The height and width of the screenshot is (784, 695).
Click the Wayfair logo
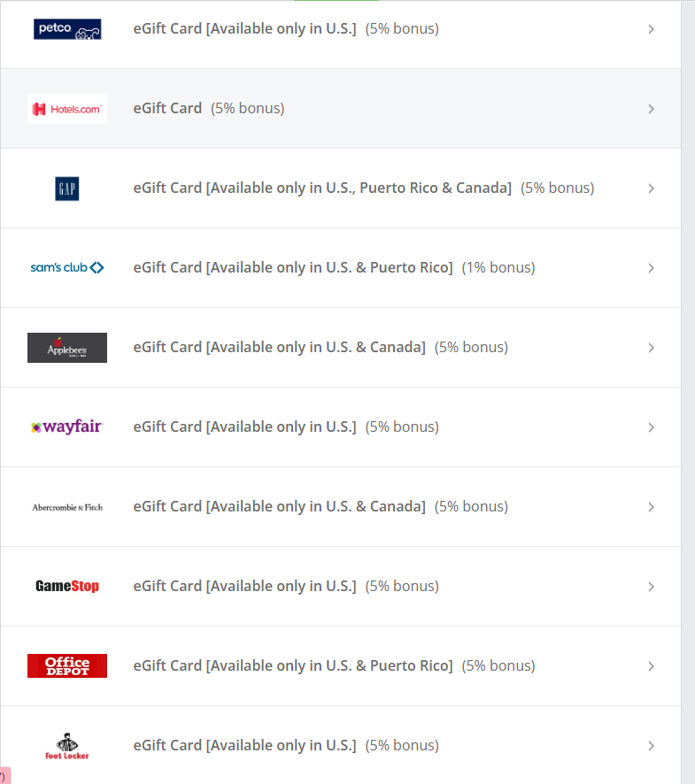point(67,427)
